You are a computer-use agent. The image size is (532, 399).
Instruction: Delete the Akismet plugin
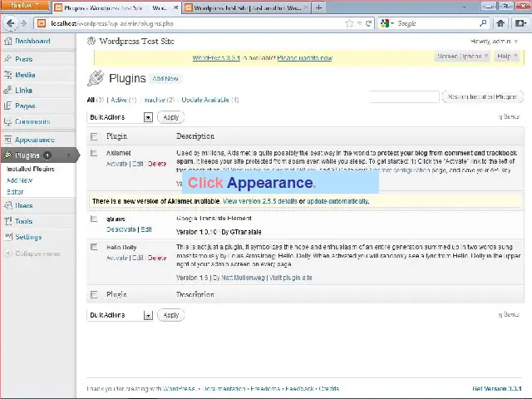coord(157,164)
